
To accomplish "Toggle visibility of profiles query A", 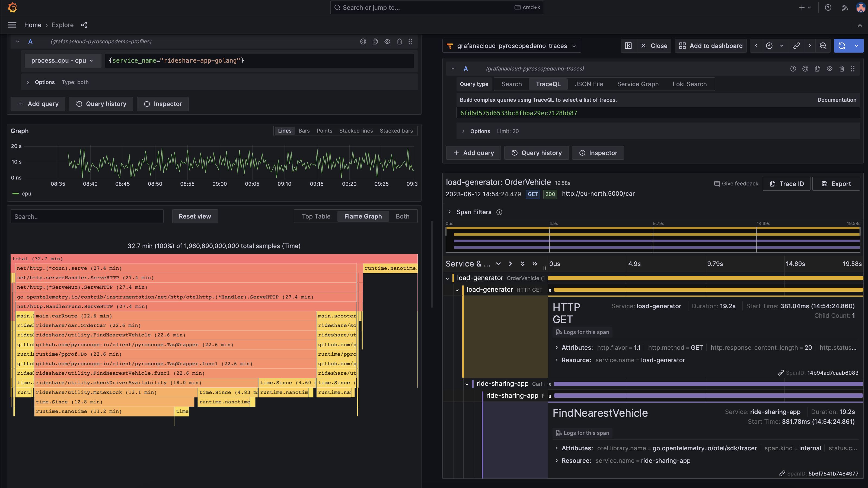I will (x=387, y=41).
